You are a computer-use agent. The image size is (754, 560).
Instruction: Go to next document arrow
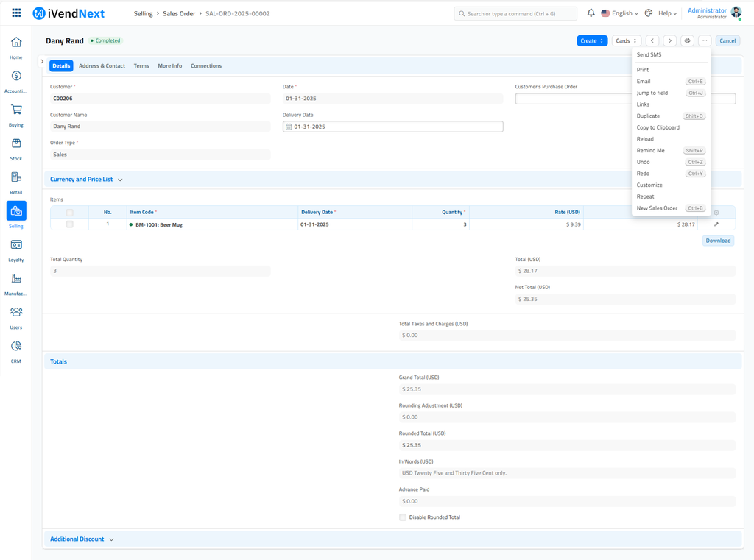tap(669, 41)
